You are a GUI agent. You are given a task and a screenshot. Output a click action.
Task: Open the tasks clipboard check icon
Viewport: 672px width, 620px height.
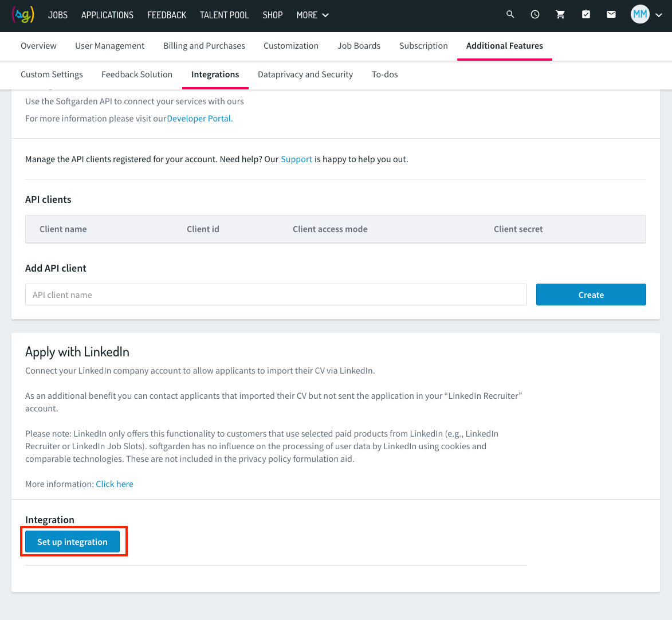[586, 14]
